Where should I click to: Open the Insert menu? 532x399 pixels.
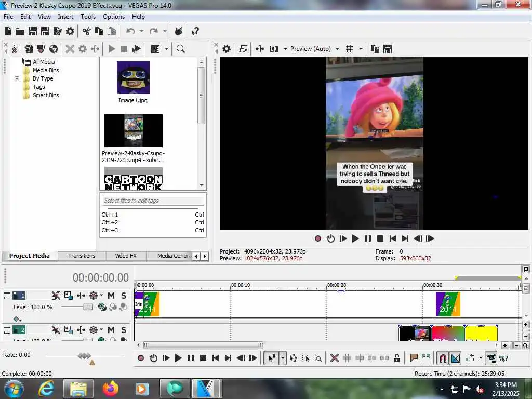point(65,17)
